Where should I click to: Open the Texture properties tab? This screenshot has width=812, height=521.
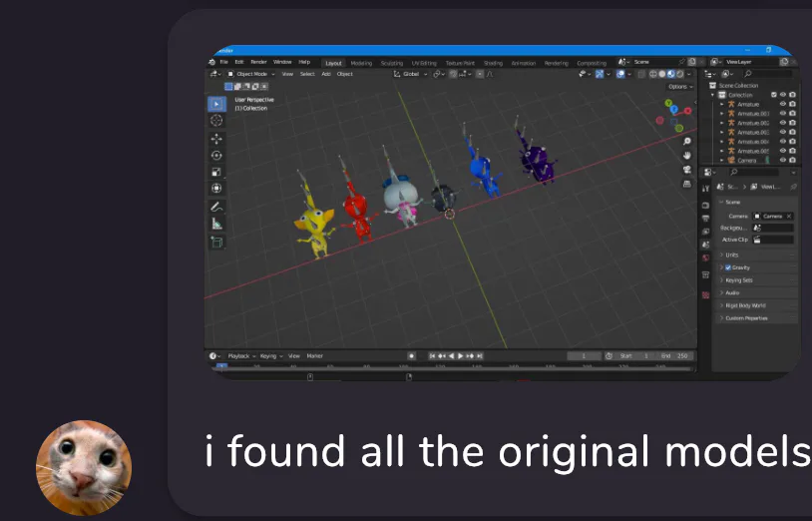click(705, 294)
